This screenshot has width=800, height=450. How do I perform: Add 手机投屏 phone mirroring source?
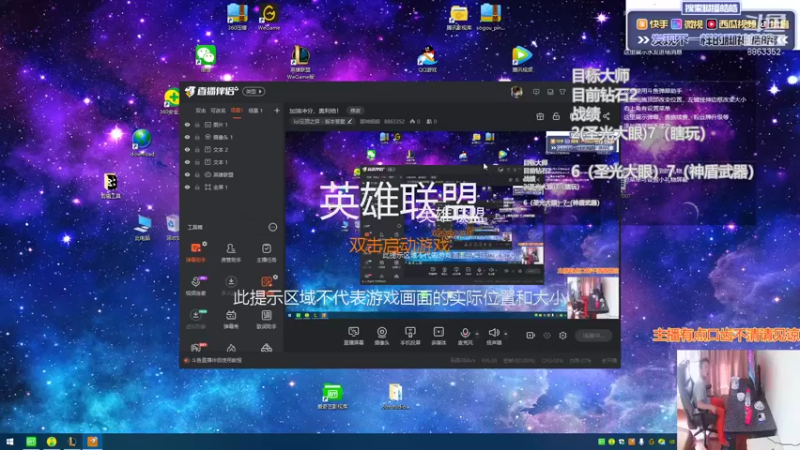pos(410,336)
